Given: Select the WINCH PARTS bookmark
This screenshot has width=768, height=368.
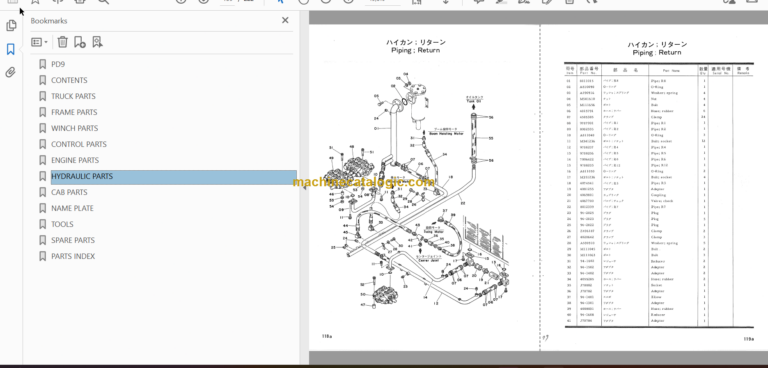Looking at the screenshot, I should pyautogui.click(x=74, y=128).
